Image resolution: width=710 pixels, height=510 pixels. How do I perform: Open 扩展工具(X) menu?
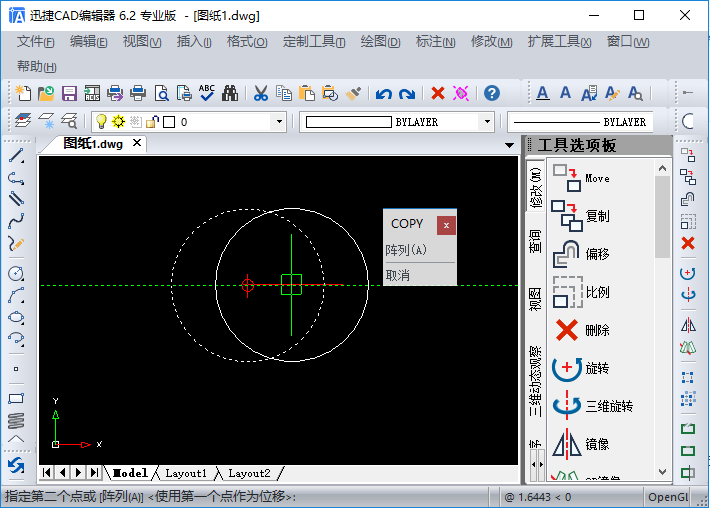tap(559, 42)
